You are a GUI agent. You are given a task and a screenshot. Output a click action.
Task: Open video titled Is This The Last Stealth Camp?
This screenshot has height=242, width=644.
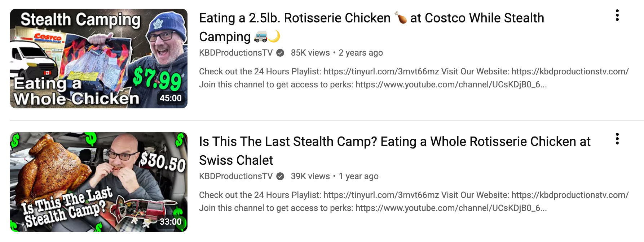click(394, 142)
